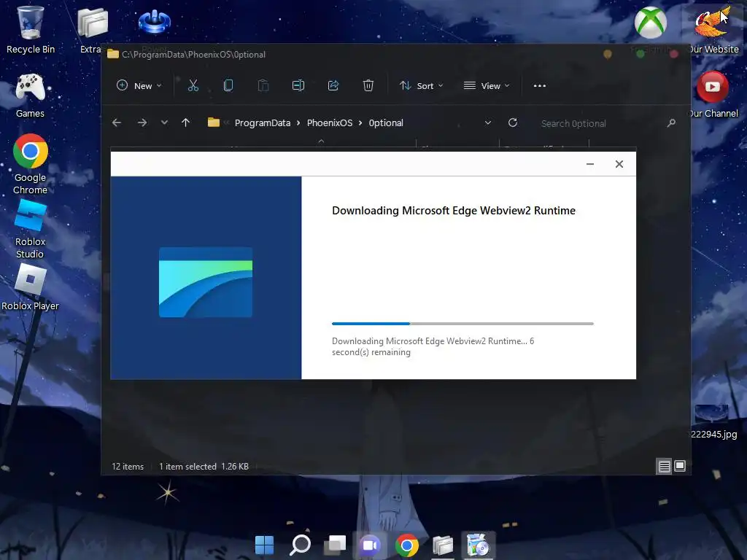This screenshot has width=747, height=560.
Task: Click the C:\ProgramData\PhoenixOS\Optional title bar text
Action: pyautogui.click(x=193, y=54)
